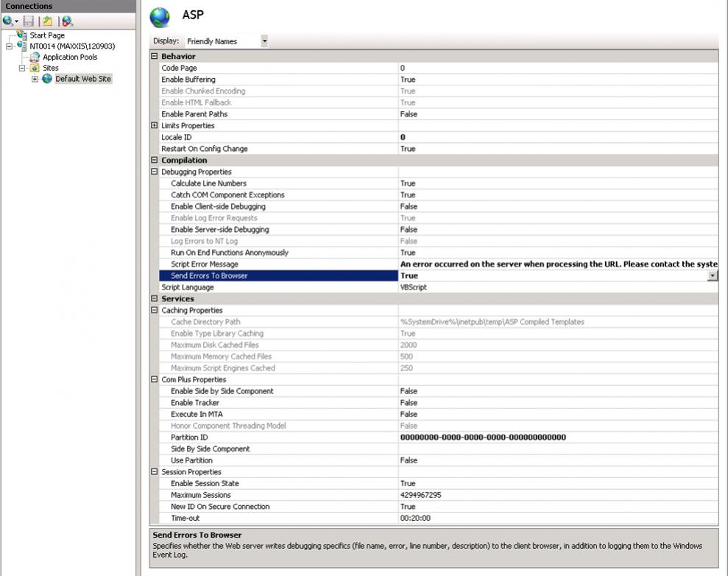The height and width of the screenshot is (576, 728).
Task: Click the Code Page value 0
Action: tap(403, 68)
